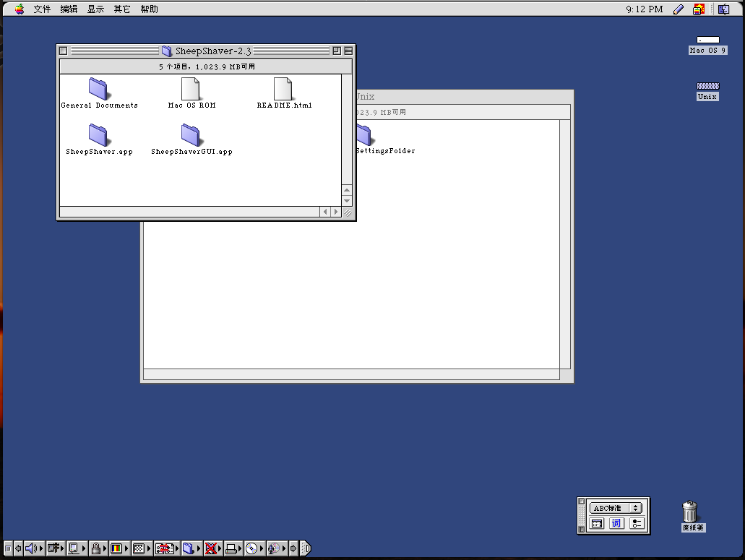This screenshot has height=560, width=745.
Task: Select the Mac OS 9 disk icon
Action: coord(707,45)
